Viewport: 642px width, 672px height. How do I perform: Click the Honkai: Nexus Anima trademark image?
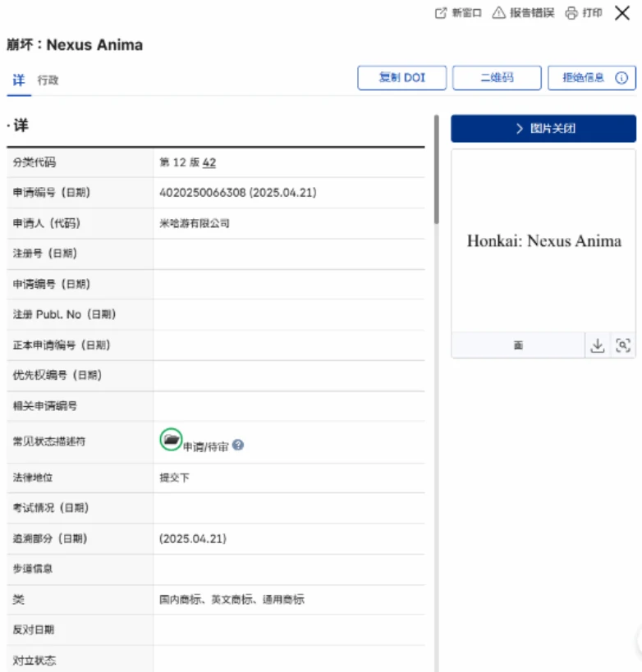(543, 241)
